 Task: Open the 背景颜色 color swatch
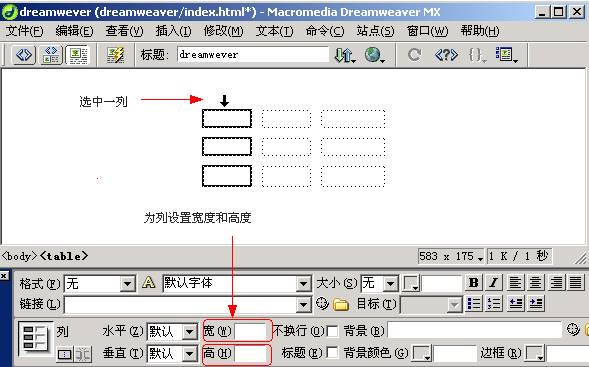421,353
